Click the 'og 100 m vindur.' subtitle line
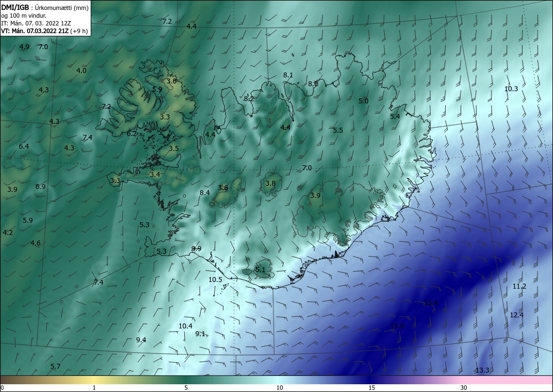The height and width of the screenshot is (392, 553). click(x=24, y=15)
